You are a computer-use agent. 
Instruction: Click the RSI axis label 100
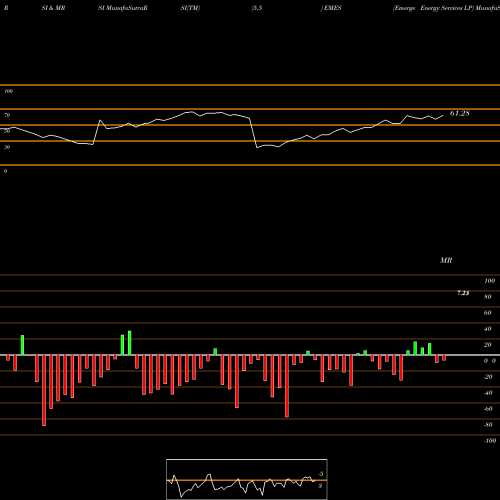point(8,91)
